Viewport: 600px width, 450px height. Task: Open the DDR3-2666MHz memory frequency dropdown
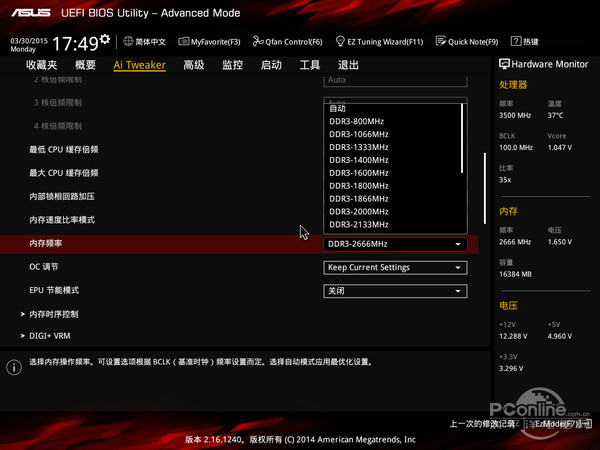395,244
